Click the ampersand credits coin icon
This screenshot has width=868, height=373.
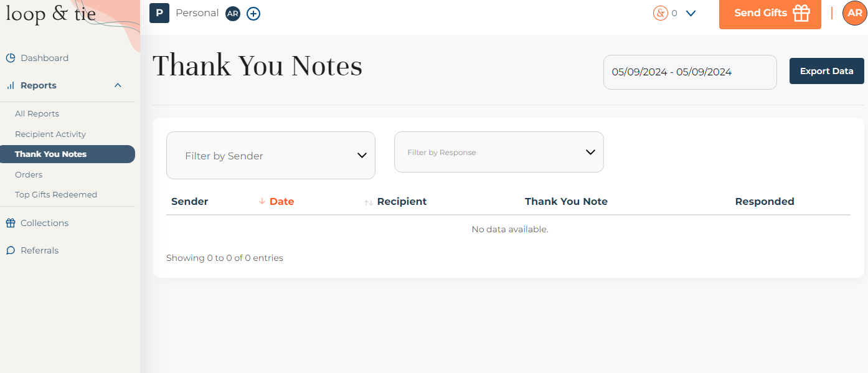coord(661,13)
